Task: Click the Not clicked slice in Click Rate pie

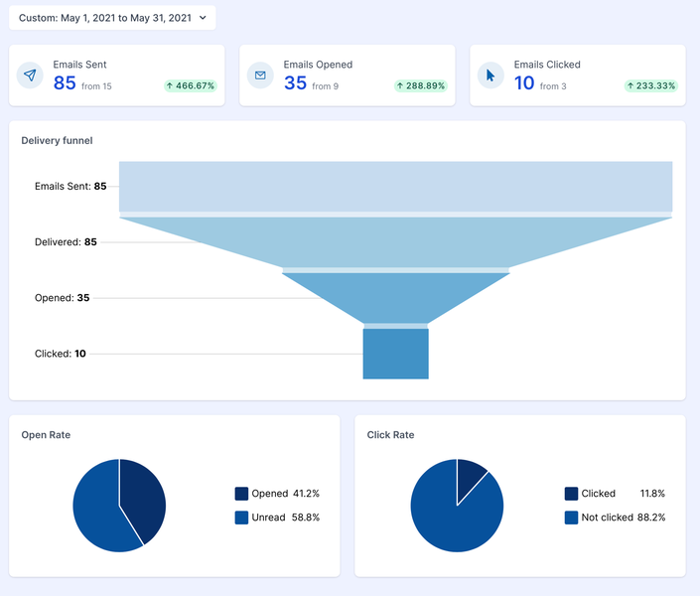Action: [452, 517]
